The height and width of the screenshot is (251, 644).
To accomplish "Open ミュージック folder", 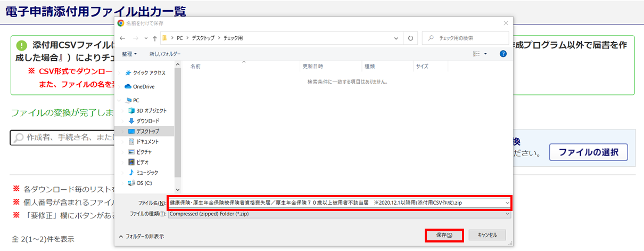I will [x=143, y=173].
